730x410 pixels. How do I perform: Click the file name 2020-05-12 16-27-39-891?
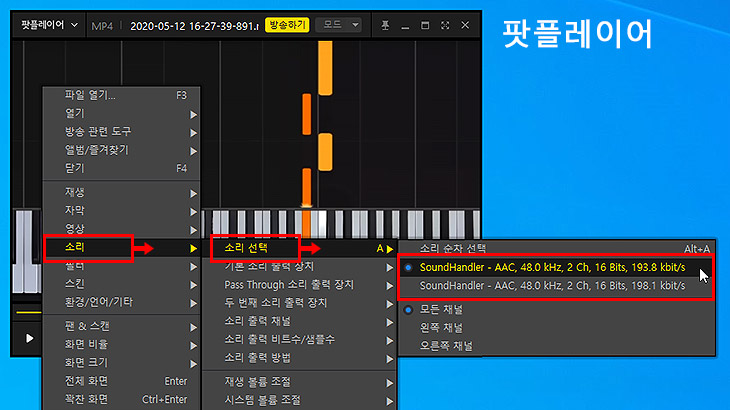(x=194, y=26)
